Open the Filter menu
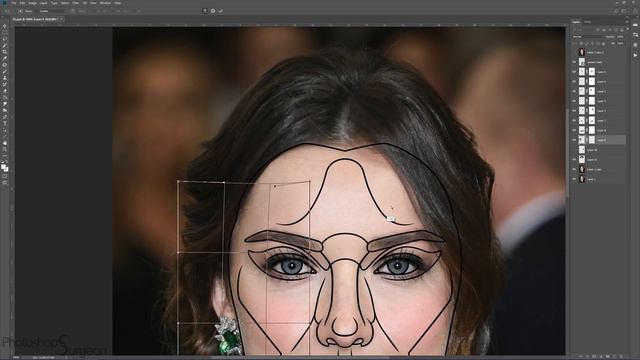 click(76, 3)
